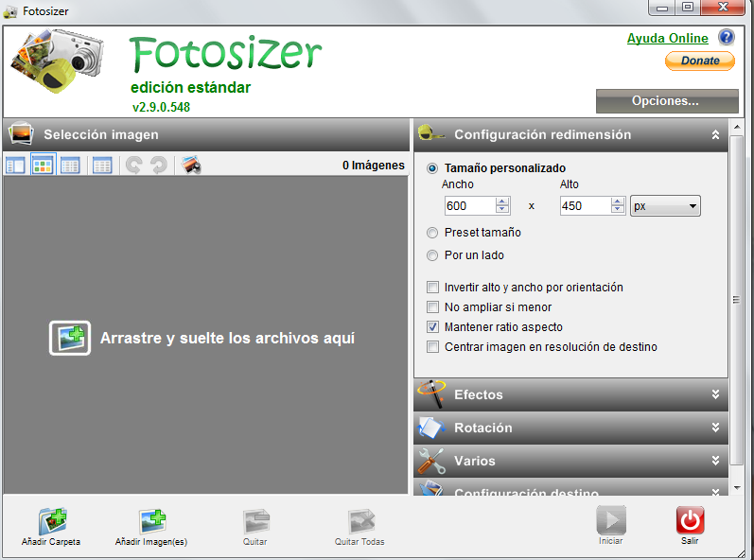Open the Ayuda Online link
The image size is (754, 560).
click(667, 38)
